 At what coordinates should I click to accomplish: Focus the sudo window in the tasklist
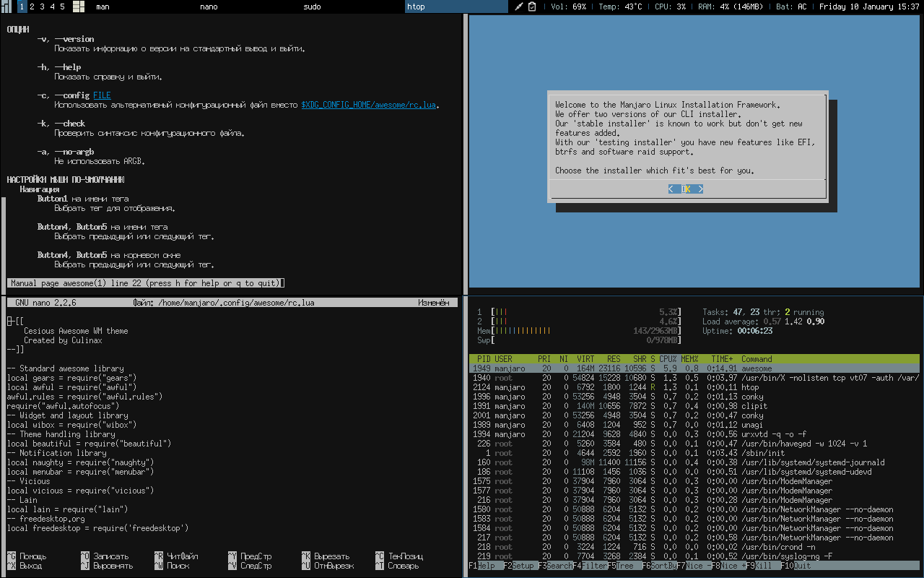[x=352, y=7]
